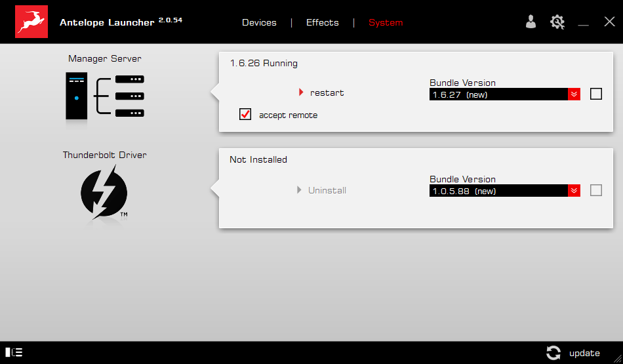Click the "Thunderbolt Driver" heading
This screenshot has height=364, width=623.
tap(104, 155)
